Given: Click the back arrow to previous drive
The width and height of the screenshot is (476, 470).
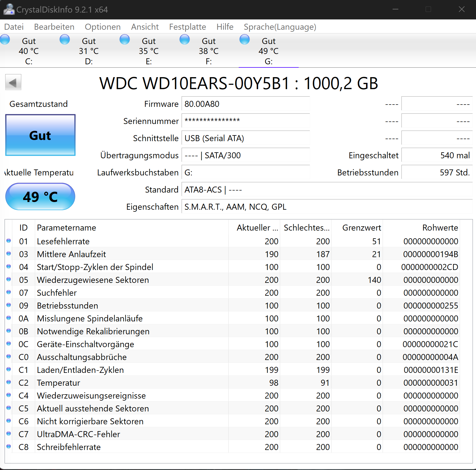Looking at the screenshot, I should tap(13, 82).
